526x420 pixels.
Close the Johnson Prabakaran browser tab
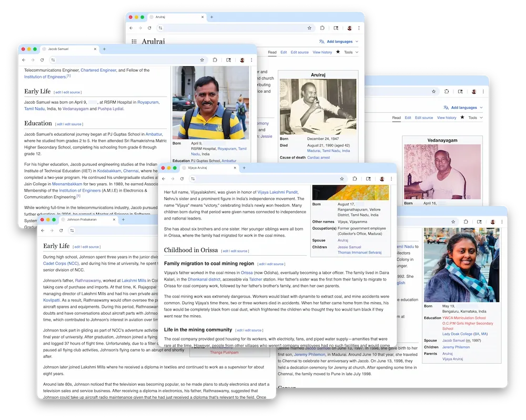pyautogui.click(x=114, y=219)
